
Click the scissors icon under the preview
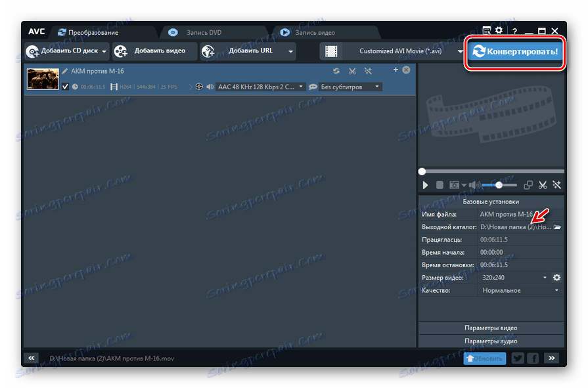click(542, 185)
